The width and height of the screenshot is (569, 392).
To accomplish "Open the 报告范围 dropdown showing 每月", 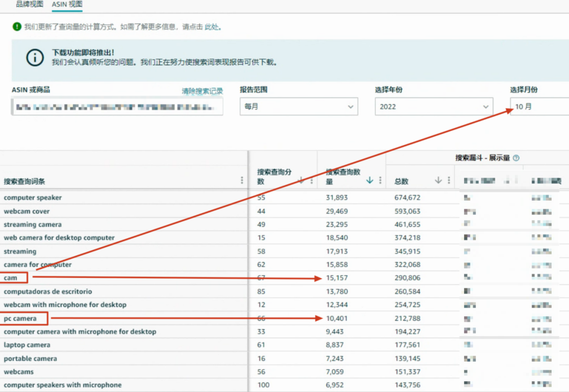I will [x=299, y=106].
